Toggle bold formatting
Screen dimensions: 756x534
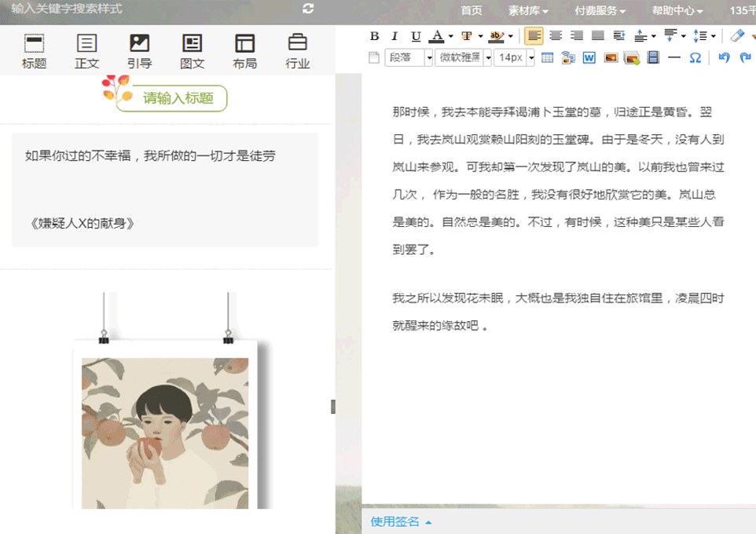375,36
